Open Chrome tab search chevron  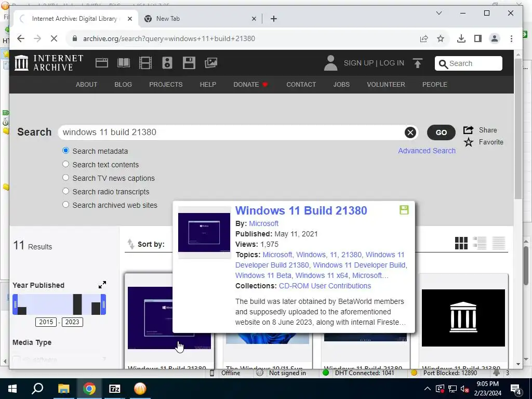click(x=438, y=13)
